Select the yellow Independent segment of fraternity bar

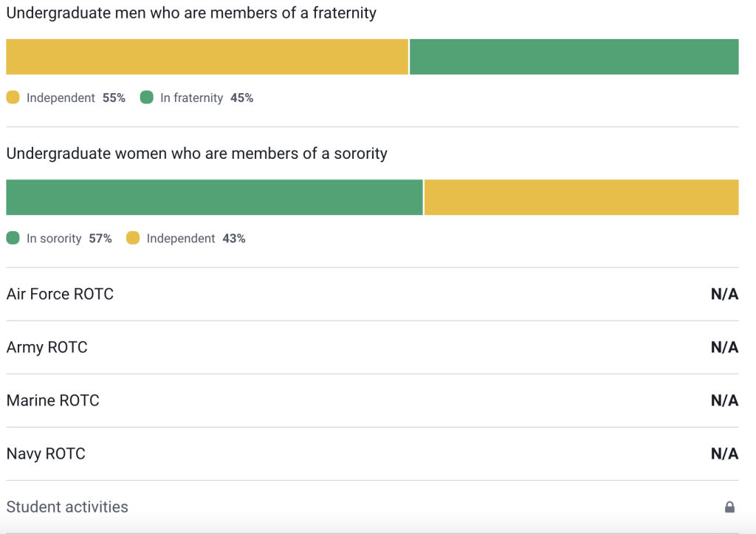click(207, 57)
